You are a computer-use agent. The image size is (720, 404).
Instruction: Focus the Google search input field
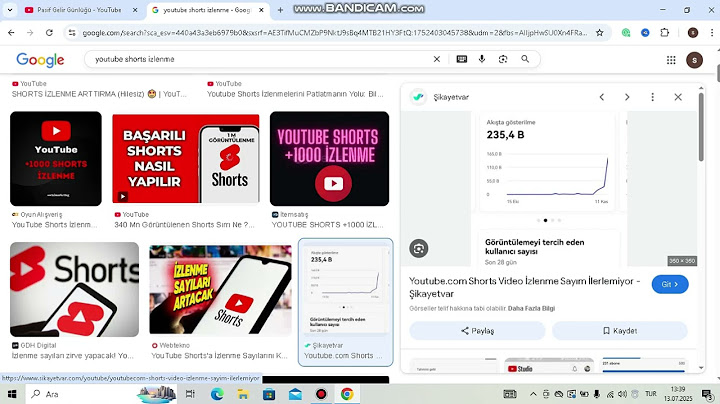(262, 59)
